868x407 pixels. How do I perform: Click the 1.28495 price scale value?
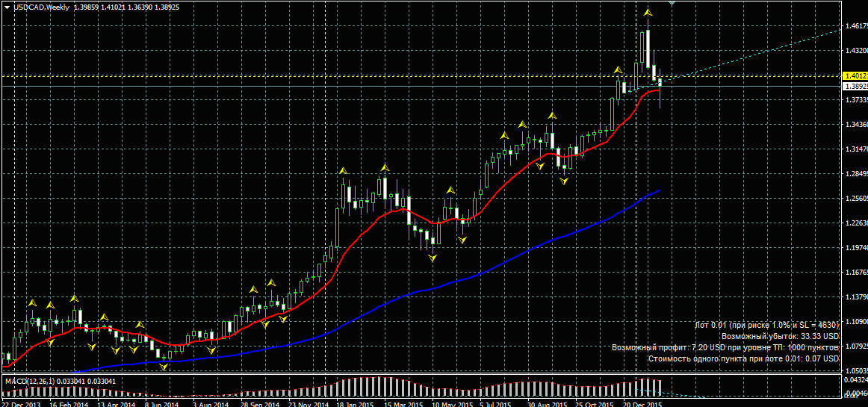tap(856, 174)
